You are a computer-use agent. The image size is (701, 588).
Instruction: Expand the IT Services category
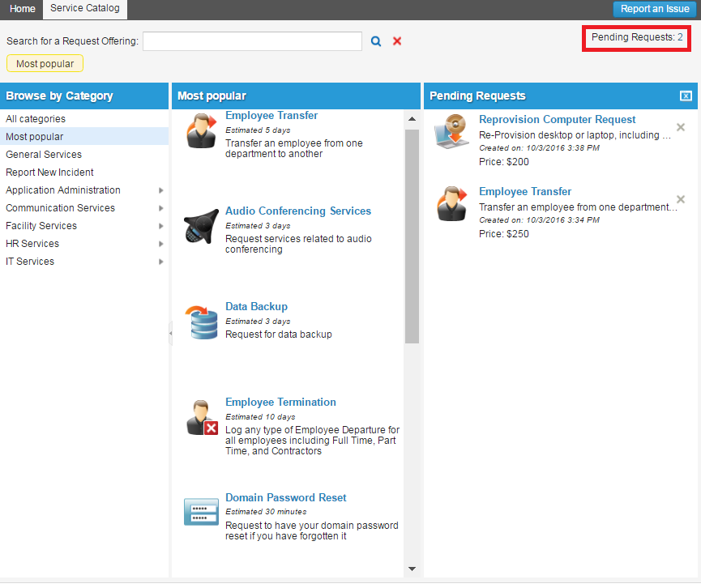tap(160, 262)
